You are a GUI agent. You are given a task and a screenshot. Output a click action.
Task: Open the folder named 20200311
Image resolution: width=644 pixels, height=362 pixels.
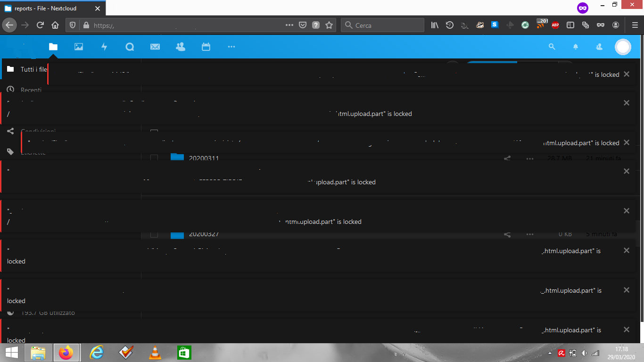[204, 158]
